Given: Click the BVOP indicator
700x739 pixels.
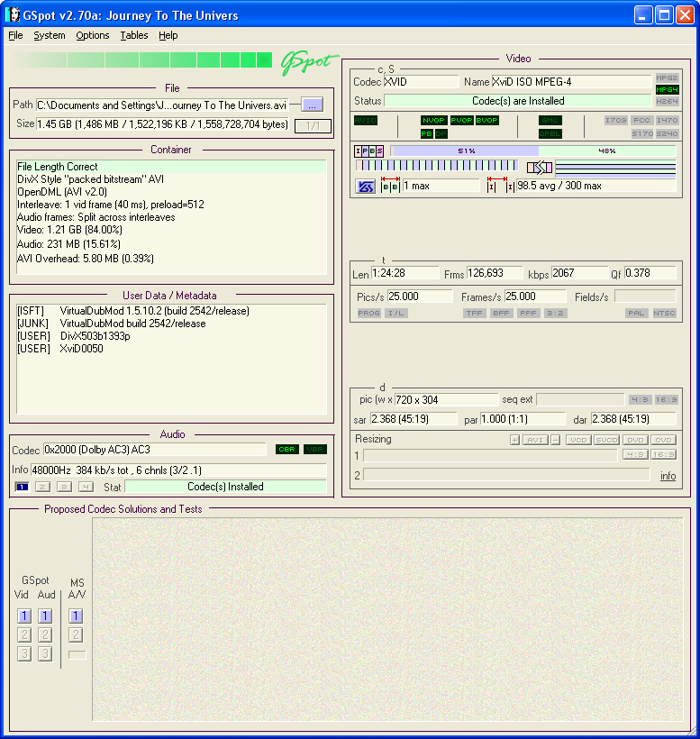Looking at the screenshot, I should coord(487,120).
